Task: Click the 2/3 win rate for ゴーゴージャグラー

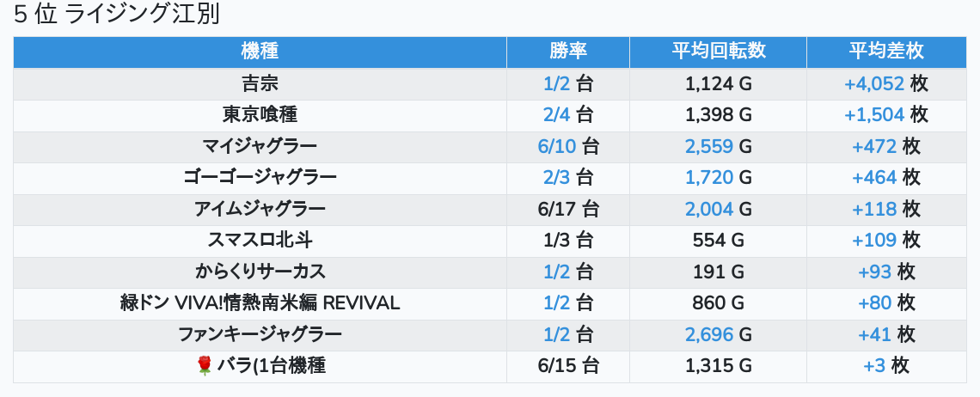Action: click(x=556, y=178)
